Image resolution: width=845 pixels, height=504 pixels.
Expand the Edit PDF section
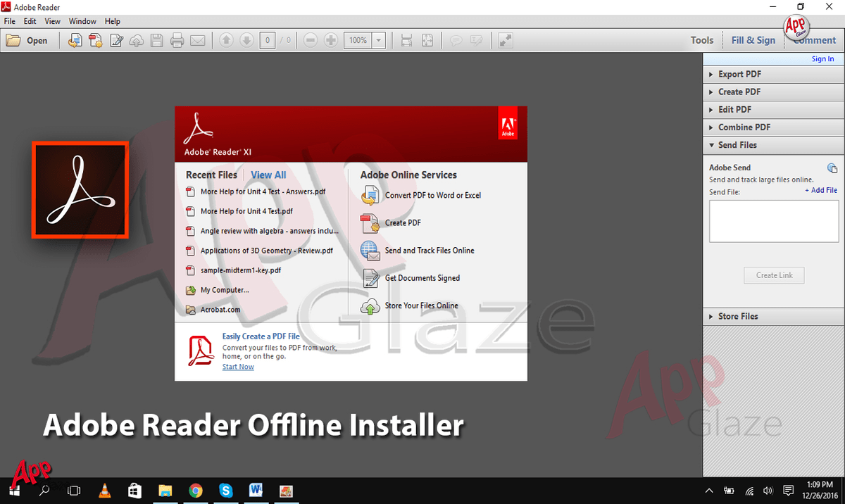coord(773,109)
